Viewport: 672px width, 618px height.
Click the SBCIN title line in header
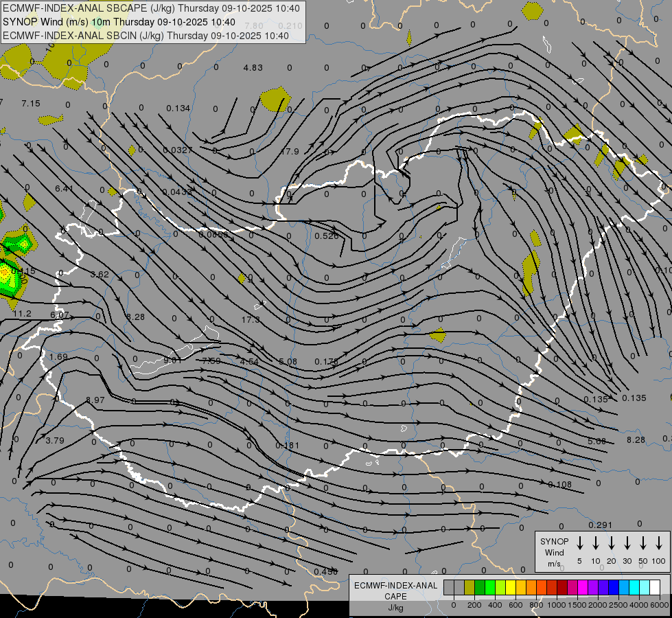point(146,36)
